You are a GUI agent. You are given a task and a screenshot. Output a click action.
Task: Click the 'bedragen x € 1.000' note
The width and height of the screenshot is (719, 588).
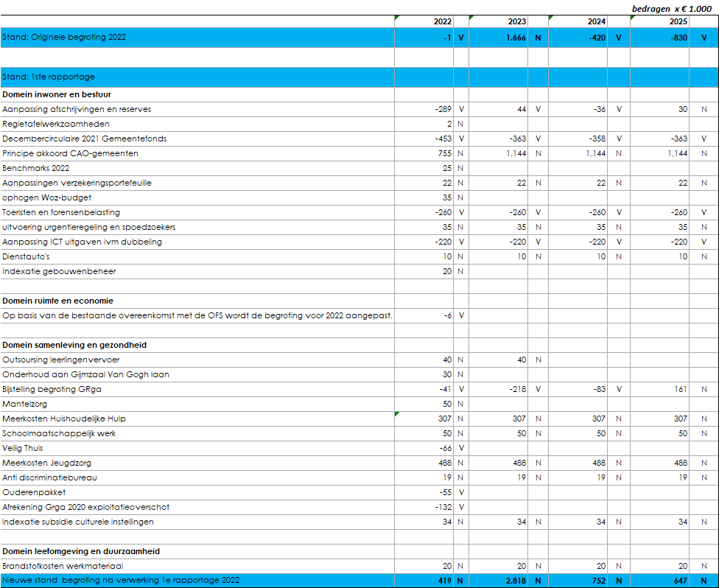[x=672, y=9]
